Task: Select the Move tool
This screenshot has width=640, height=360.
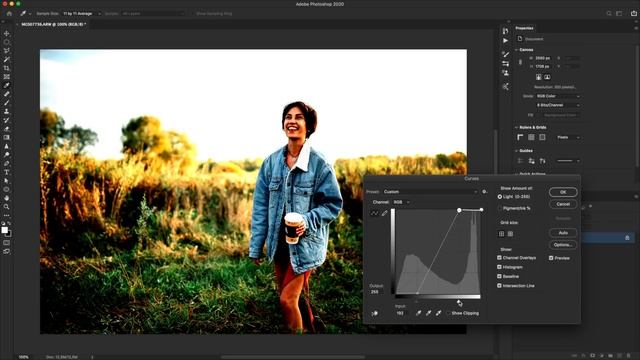Action: coord(7,33)
